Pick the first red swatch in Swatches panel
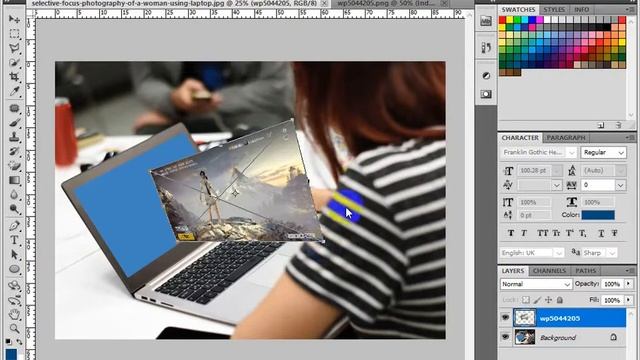Image resolution: width=640 pixels, height=360 pixels. pos(502,20)
